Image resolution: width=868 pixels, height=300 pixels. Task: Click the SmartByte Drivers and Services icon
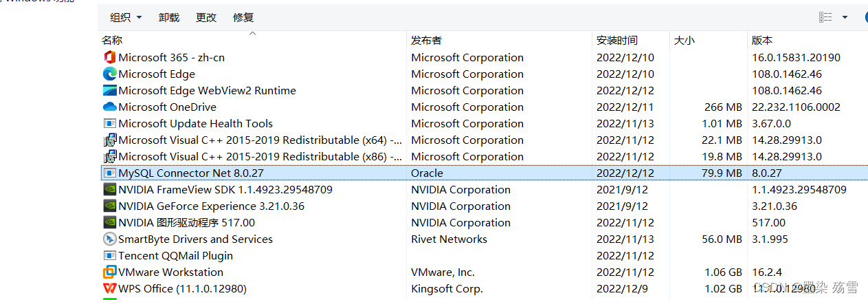coord(109,239)
